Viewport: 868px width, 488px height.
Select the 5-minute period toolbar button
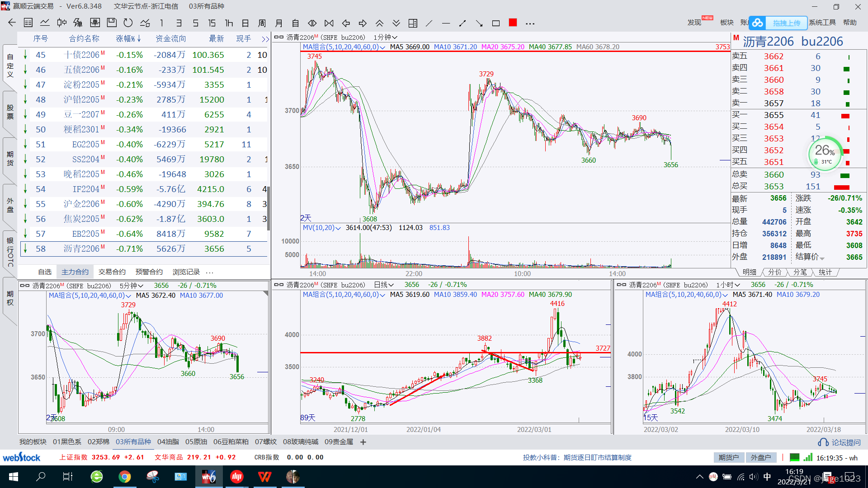[x=195, y=23]
